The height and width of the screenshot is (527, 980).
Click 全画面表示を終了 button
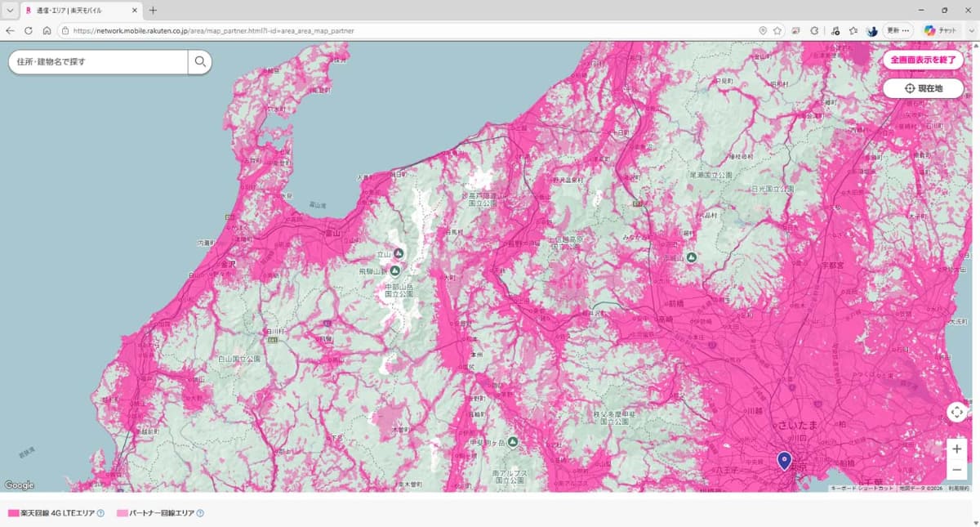tap(923, 60)
